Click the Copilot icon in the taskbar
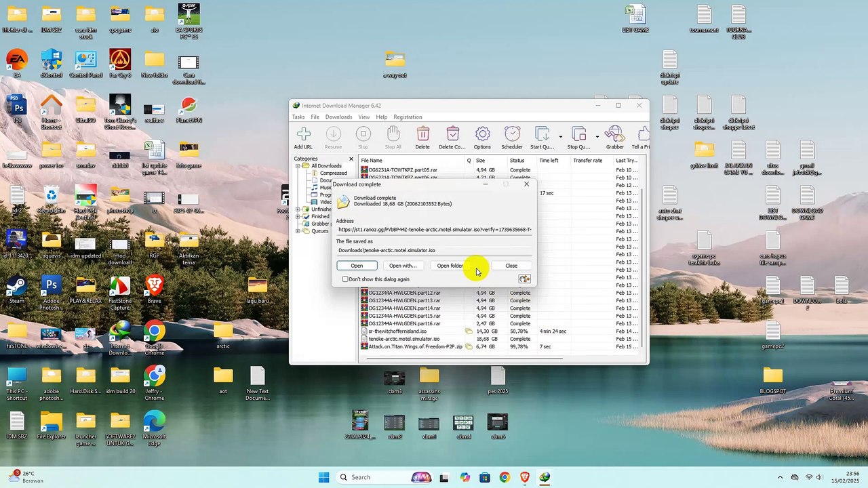The width and height of the screenshot is (868, 488). pyautogui.click(x=465, y=477)
